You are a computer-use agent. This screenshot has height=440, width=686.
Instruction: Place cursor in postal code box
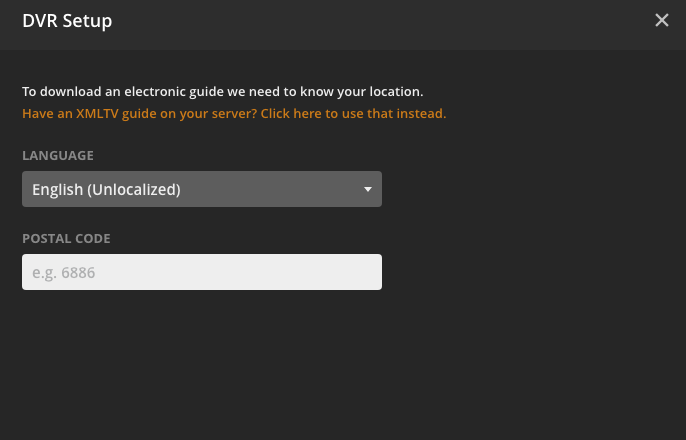pyautogui.click(x=201, y=272)
